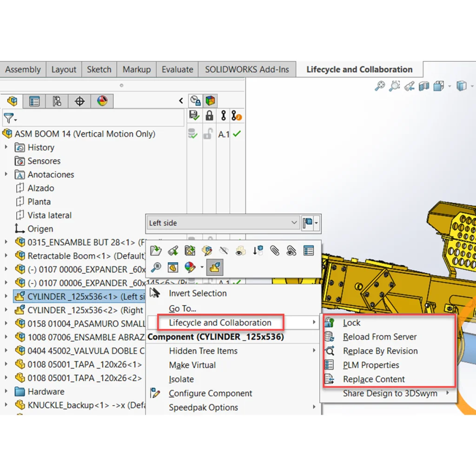Screen dimensions: 476x476
Task: Open the ConfigurationManager tab icon
Action: tap(57, 101)
